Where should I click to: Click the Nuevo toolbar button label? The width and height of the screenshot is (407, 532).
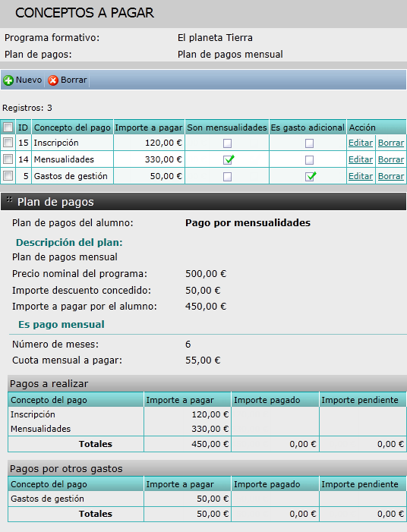coord(29,80)
